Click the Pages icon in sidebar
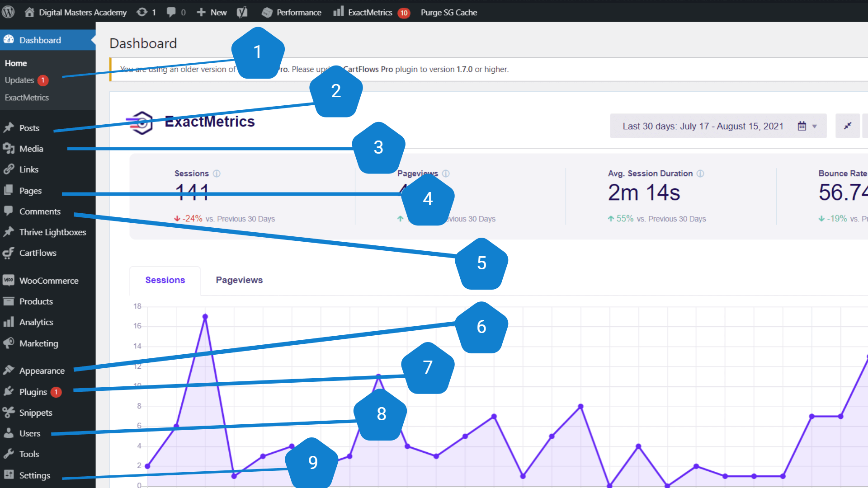 coord(9,190)
